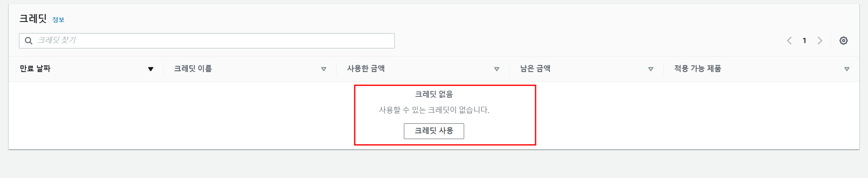Open the 정보 link next to 크레딧
Image resolution: width=868 pixels, height=178 pixels.
pos(58,20)
